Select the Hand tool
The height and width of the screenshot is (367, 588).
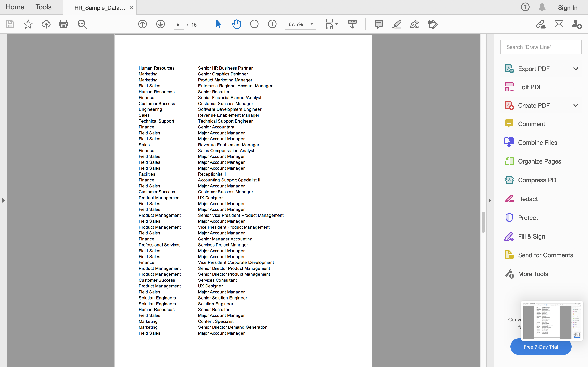pyautogui.click(x=236, y=24)
